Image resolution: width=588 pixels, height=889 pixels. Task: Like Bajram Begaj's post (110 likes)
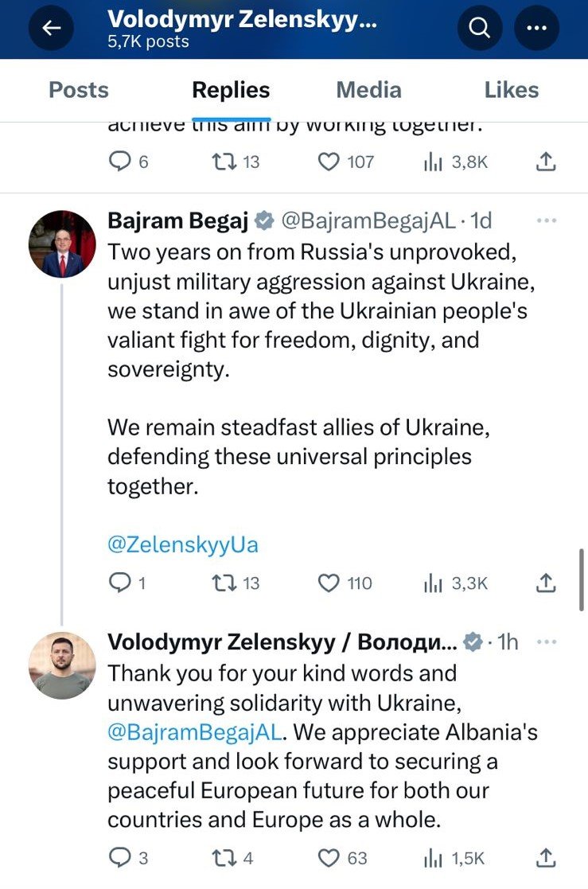tap(329, 583)
